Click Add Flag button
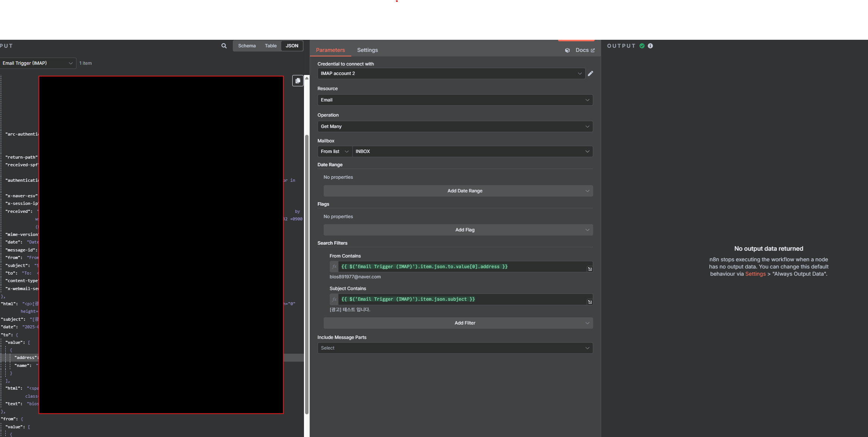Viewport: 868px width, 437px height. click(458, 230)
